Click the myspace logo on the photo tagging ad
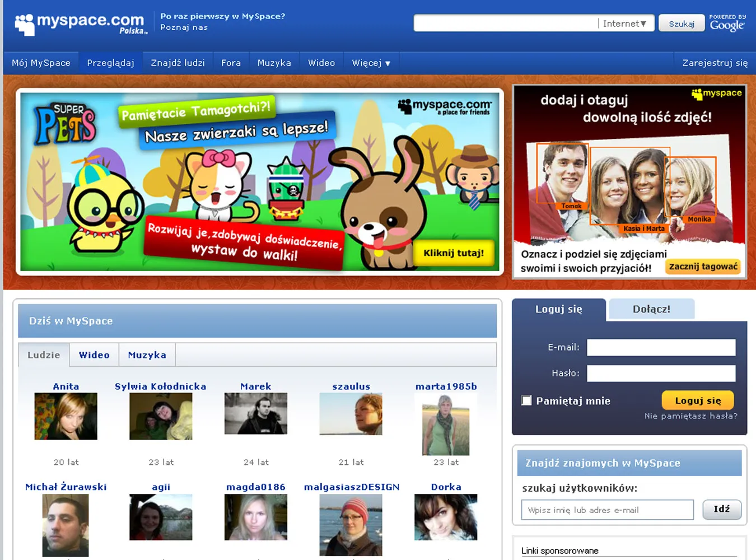Viewport: 756px width, 560px height. (x=717, y=92)
